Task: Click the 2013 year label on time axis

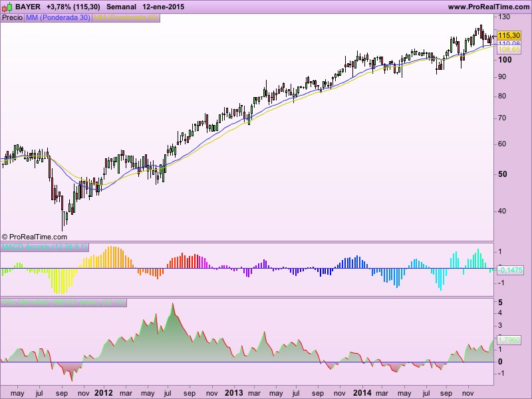Action: [x=234, y=393]
